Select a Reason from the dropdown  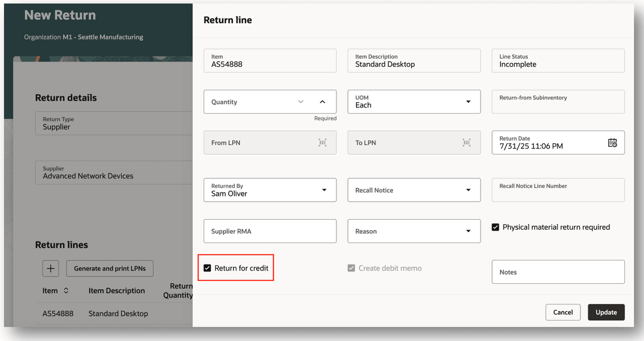pos(468,231)
